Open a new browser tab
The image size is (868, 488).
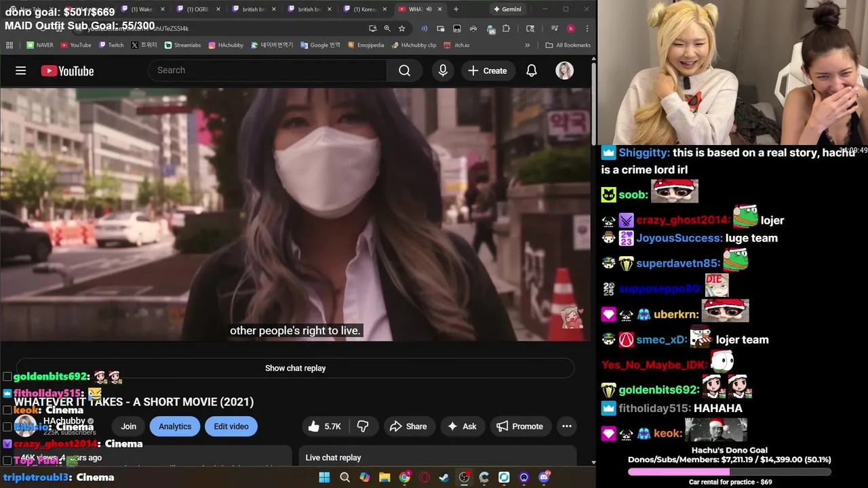[456, 9]
